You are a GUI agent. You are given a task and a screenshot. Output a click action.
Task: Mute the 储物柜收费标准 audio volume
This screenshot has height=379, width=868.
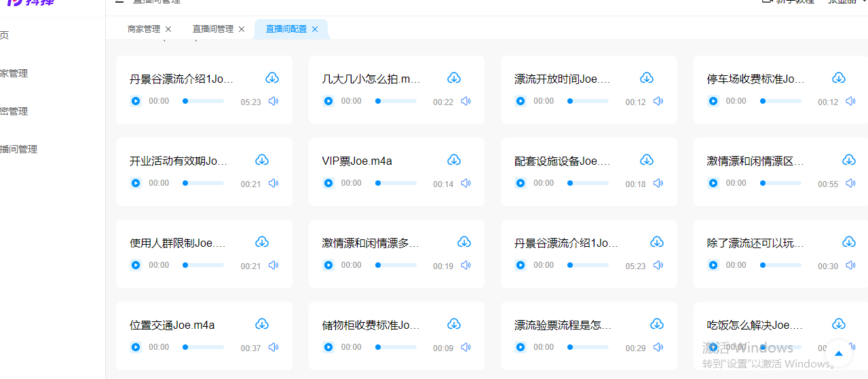466,347
